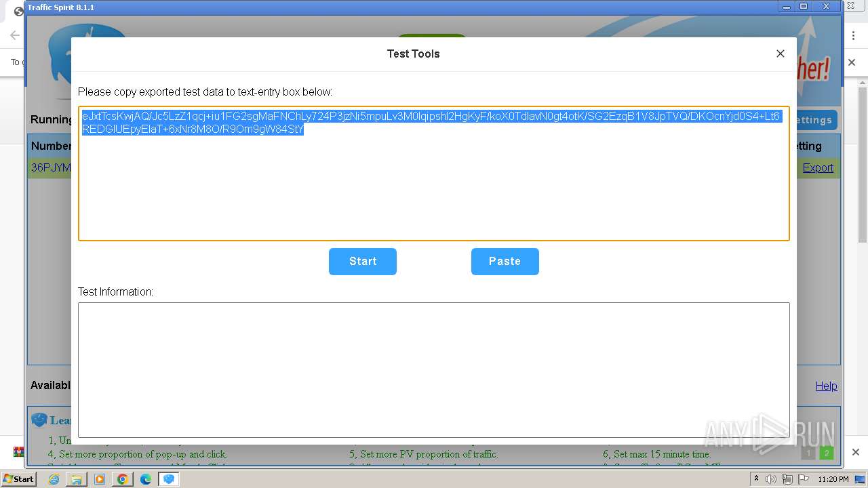Viewport: 868px width, 488px height.
Task: Click the Paste button
Action: pos(505,262)
